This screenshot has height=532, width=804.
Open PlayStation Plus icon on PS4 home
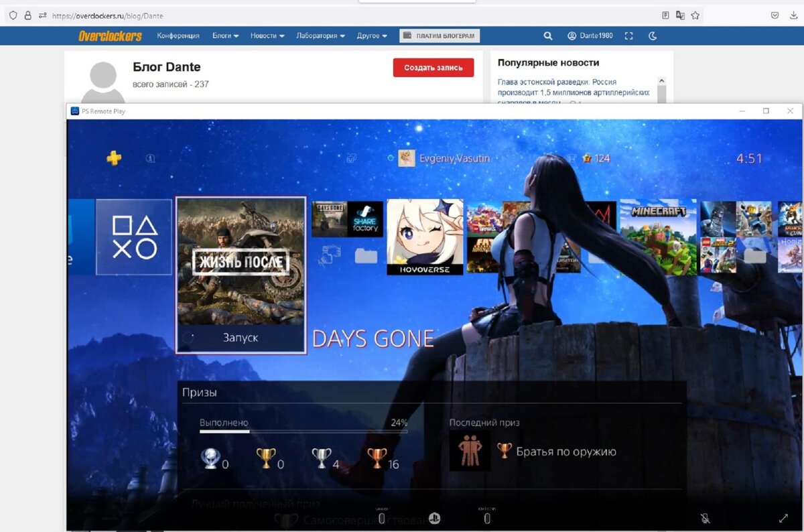pyautogui.click(x=115, y=158)
